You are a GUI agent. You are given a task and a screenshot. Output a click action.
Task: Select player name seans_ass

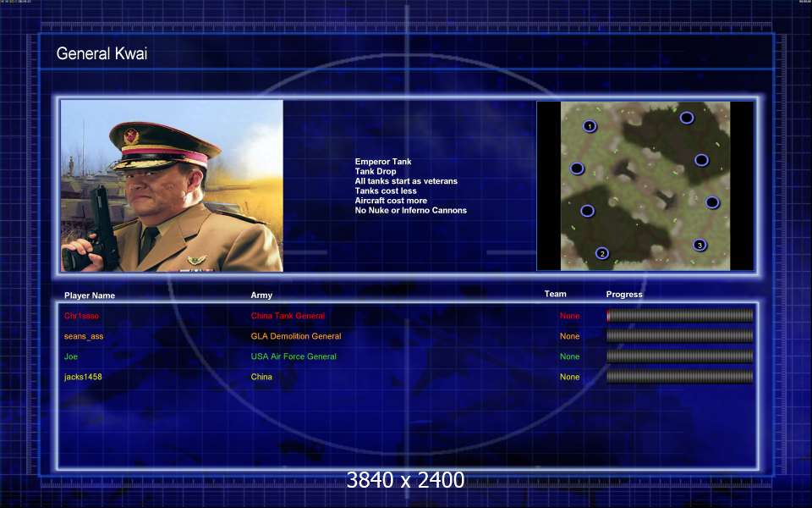[x=84, y=336]
